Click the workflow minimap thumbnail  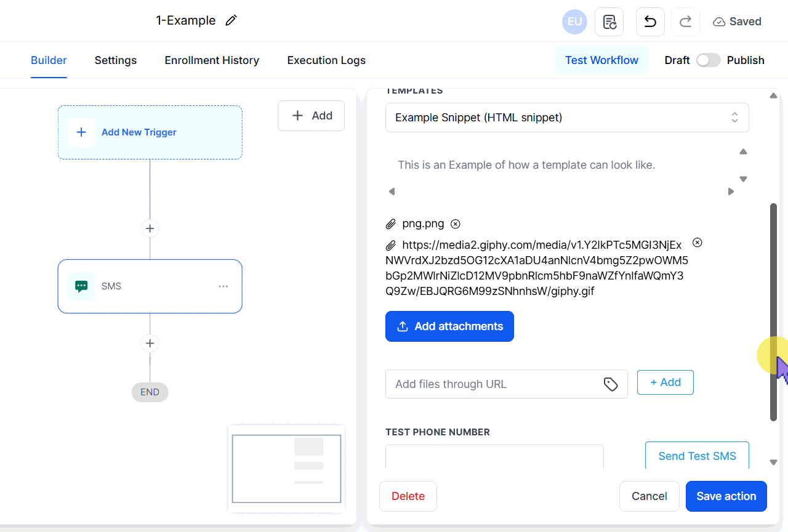(x=286, y=469)
